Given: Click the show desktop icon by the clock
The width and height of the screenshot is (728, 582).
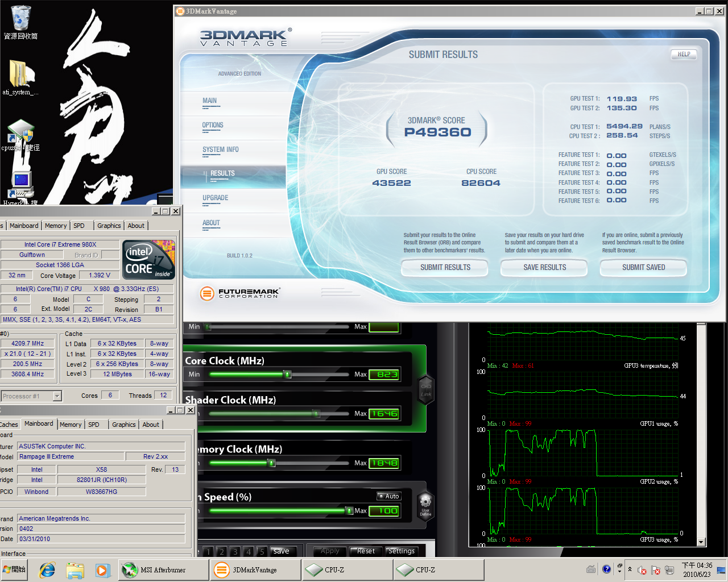Looking at the screenshot, I should (x=722, y=569).
